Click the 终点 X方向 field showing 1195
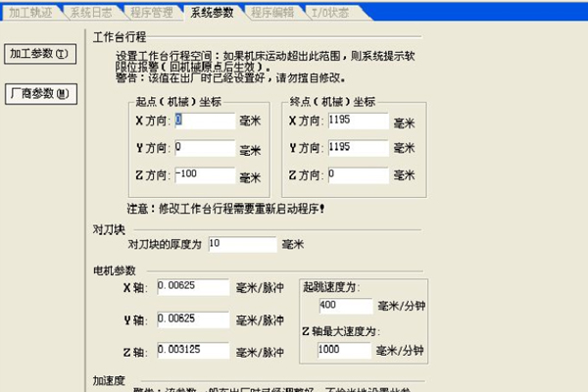The height and width of the screenshot is (392, 588). pyautogui.click(x=358, y=121)
